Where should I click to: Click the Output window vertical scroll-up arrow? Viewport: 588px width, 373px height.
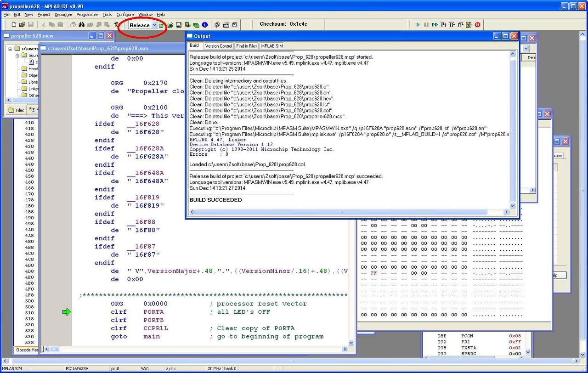coord(513,54)
